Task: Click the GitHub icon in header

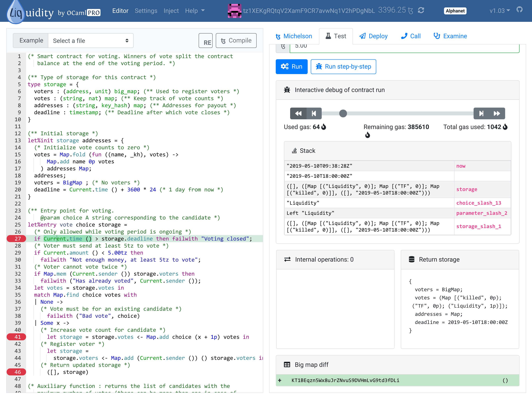Action: pyautogui.click(x=520, y=10)
